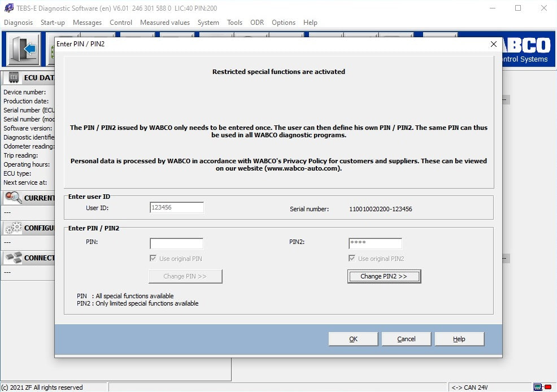This screenshot has height=392, width=557.
Task: Click the 'Restricted special functions are activated' heading
Action: click(278, 72)
